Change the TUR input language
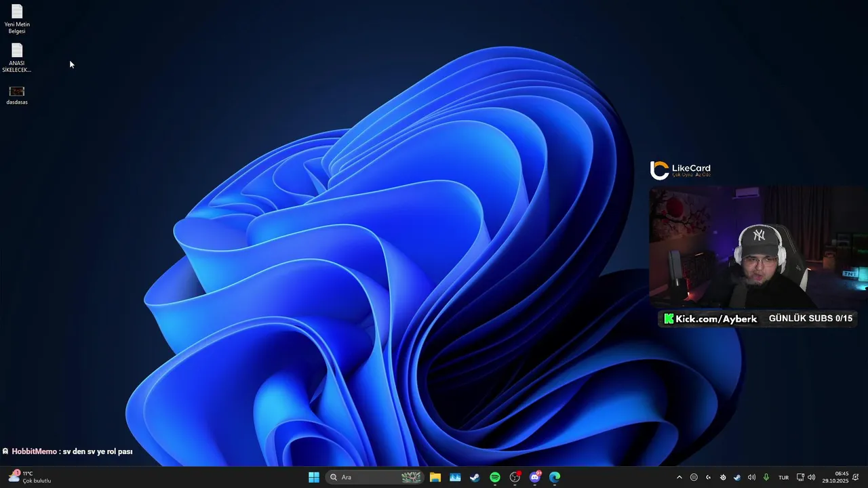 click(783, 478)
